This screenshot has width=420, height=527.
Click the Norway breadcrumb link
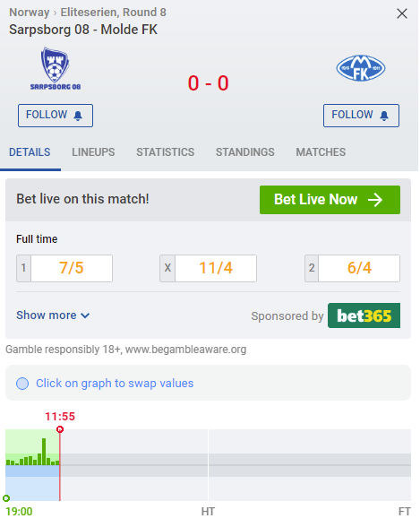pos(30,13)
